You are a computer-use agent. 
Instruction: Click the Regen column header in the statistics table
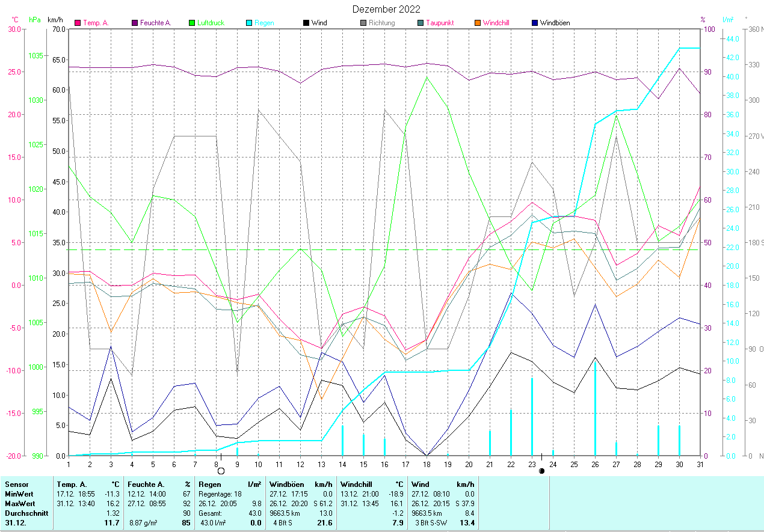pos(208,484)
